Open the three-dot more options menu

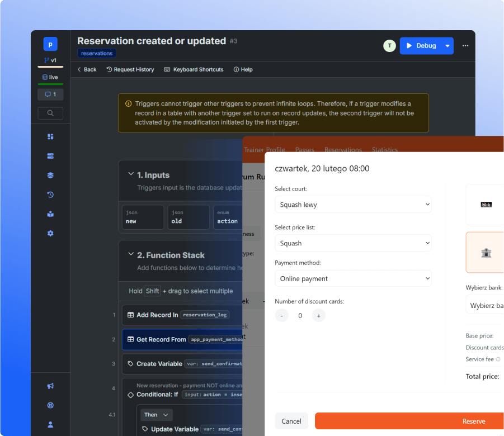pos(465,46)
